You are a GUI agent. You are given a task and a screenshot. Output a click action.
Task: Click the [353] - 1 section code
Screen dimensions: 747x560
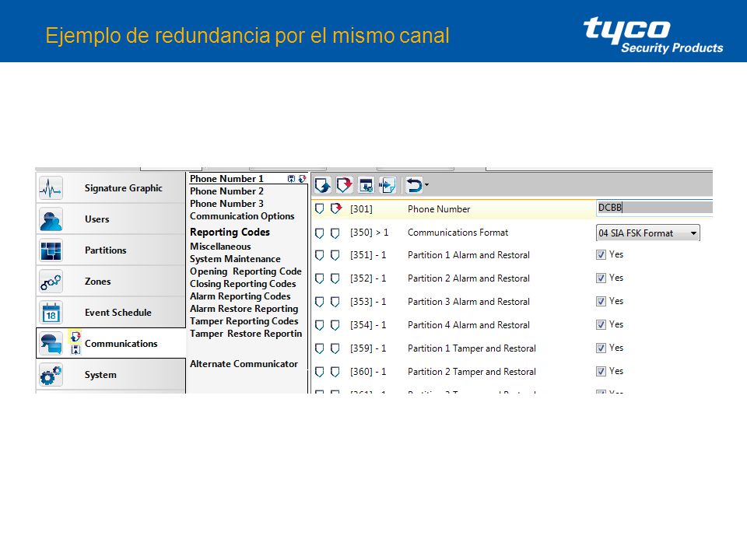368,302
